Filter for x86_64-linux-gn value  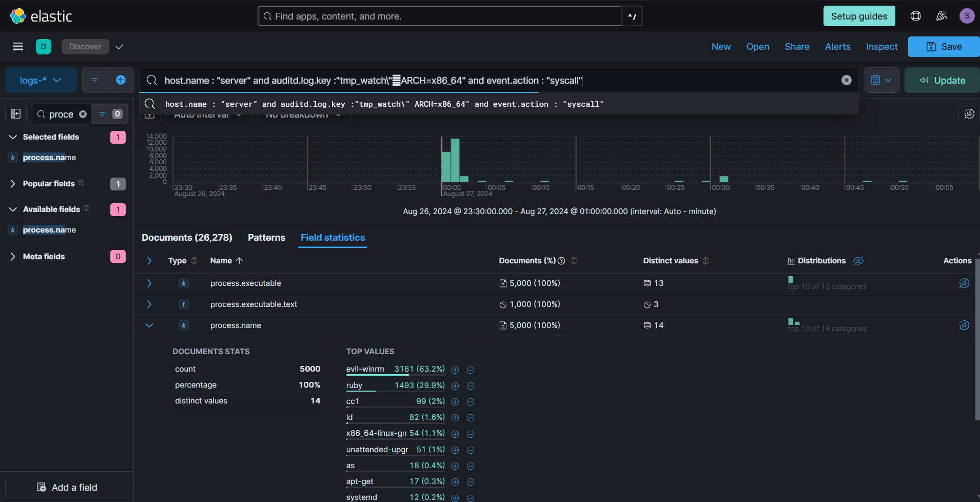455,434
